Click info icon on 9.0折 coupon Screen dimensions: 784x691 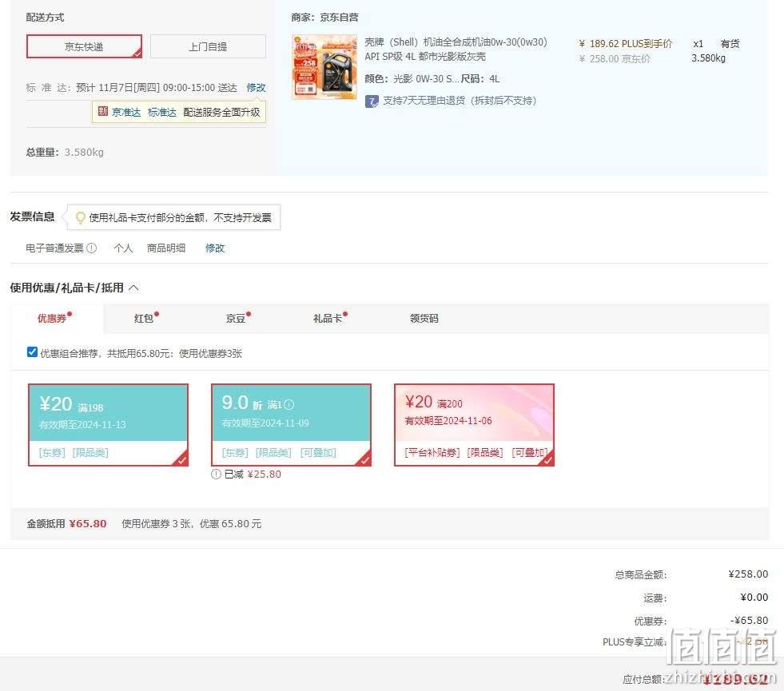click(x=289, y=404)
